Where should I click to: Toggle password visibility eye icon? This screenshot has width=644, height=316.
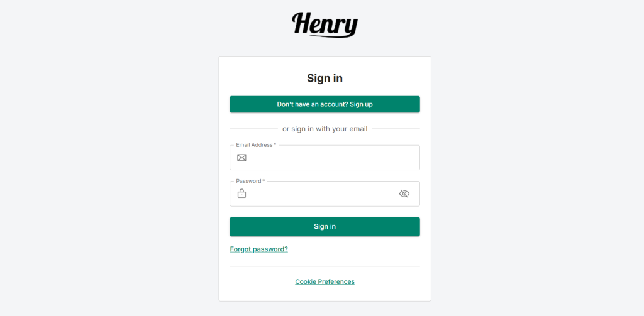404,193
